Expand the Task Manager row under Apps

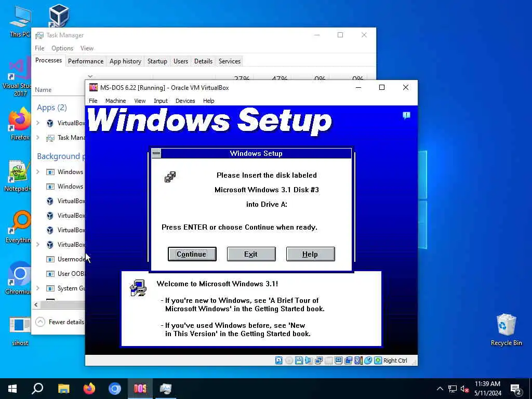tap(38, 137)
